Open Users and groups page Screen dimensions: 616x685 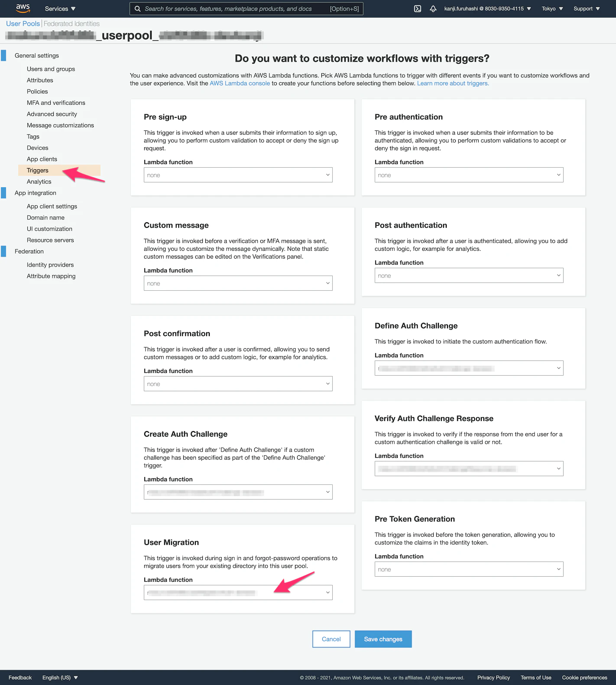click(51, 69)
